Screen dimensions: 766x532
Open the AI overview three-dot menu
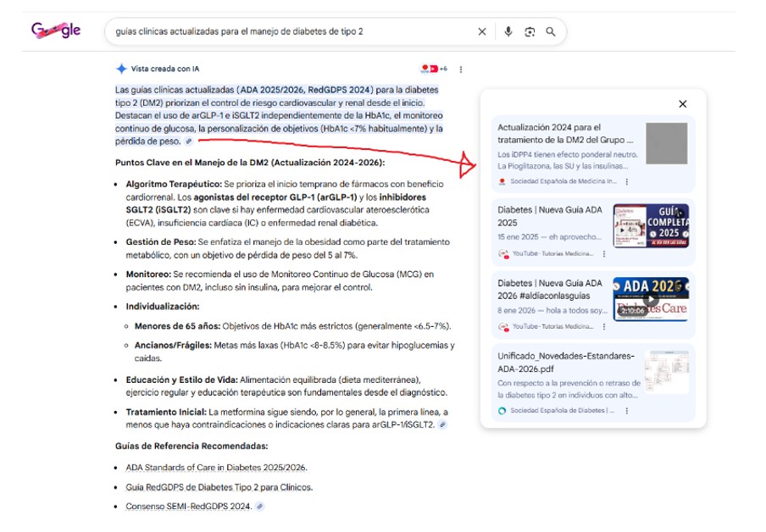pos(461,69)
